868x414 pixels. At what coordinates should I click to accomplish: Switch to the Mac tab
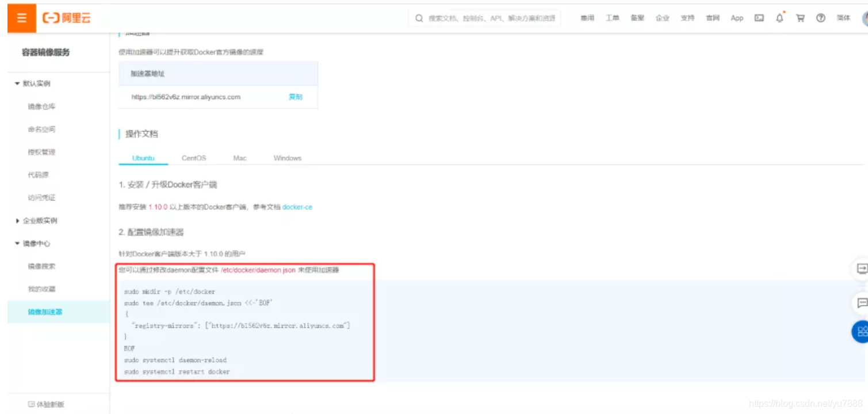tap(240, 158)
